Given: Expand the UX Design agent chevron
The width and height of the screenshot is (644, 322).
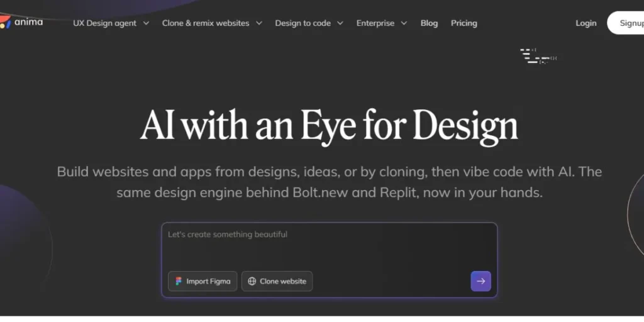Looking at the screenshot, I should tap(146, 23).
